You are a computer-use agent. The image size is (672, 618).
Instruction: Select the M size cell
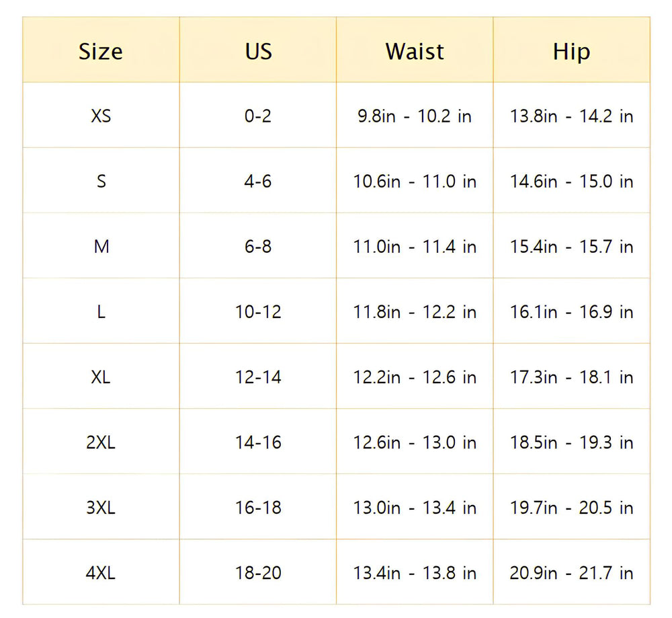pos(101,247)
